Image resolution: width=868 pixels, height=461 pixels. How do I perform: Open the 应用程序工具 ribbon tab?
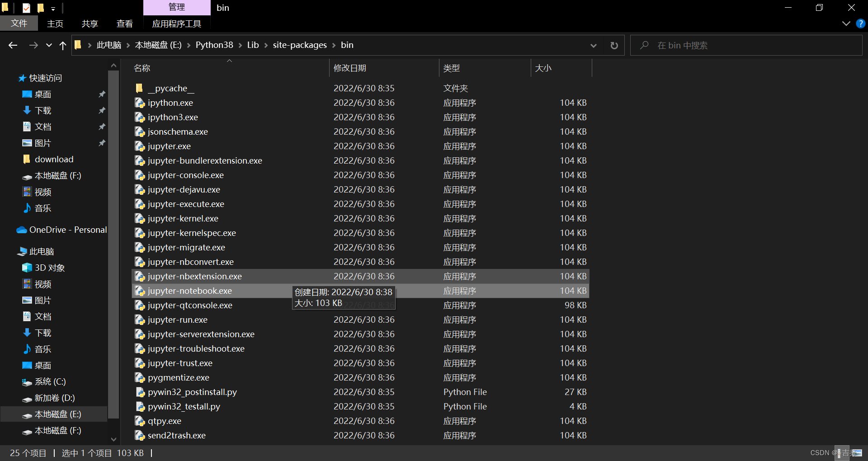click(177, 24)
